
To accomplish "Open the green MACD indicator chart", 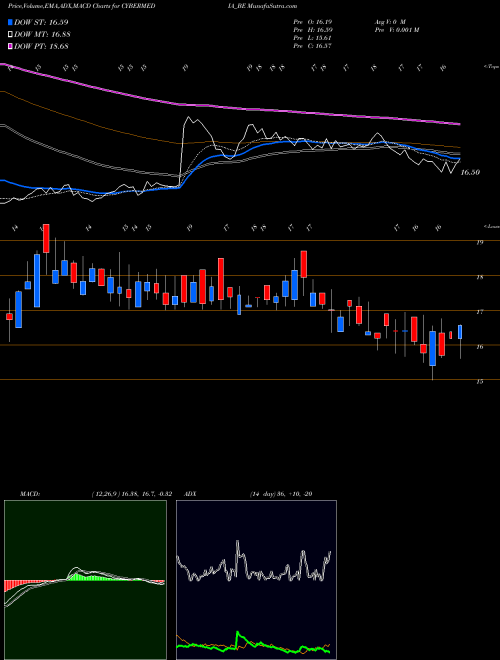I will [x=85, y=580].
